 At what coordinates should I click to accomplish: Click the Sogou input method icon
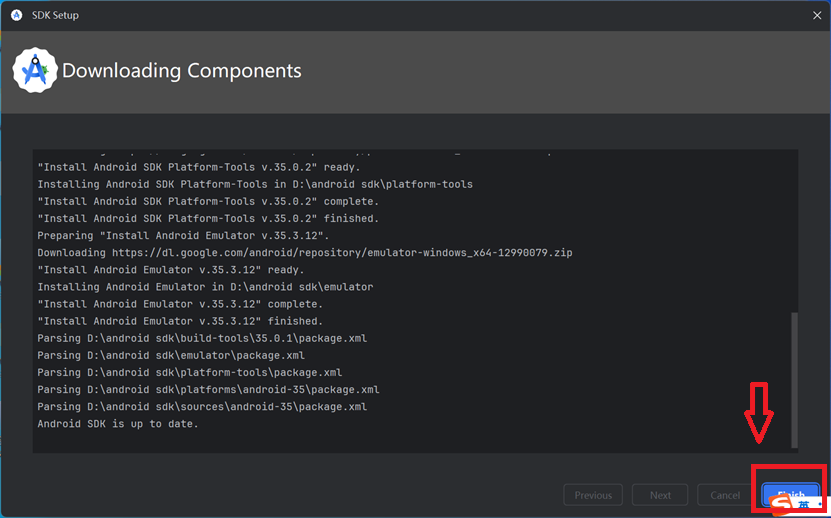coord(783,505)
